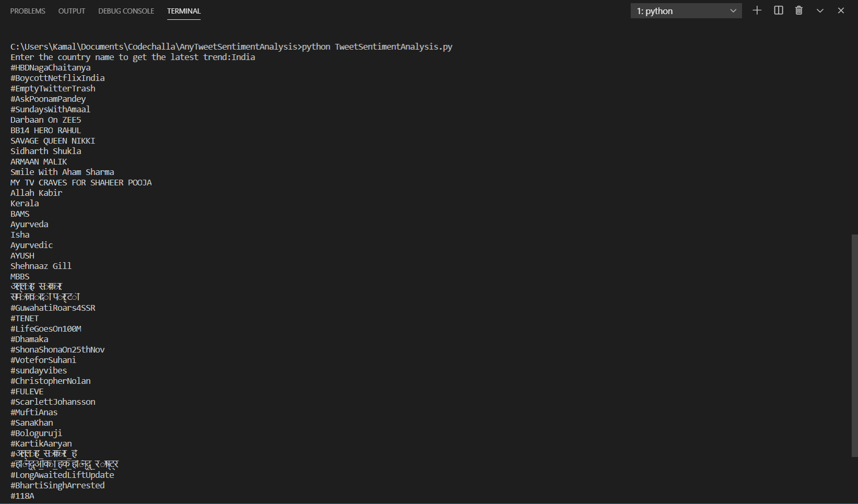Click the #HBDNagaChaitanya trend line
858x504 pixels.
(x=51, y=67)
